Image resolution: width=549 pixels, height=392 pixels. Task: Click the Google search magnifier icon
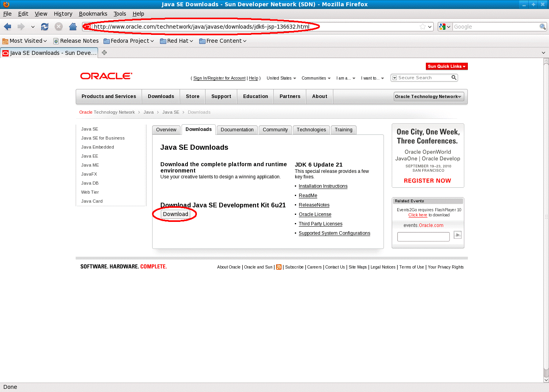click(x=542, y=27)
